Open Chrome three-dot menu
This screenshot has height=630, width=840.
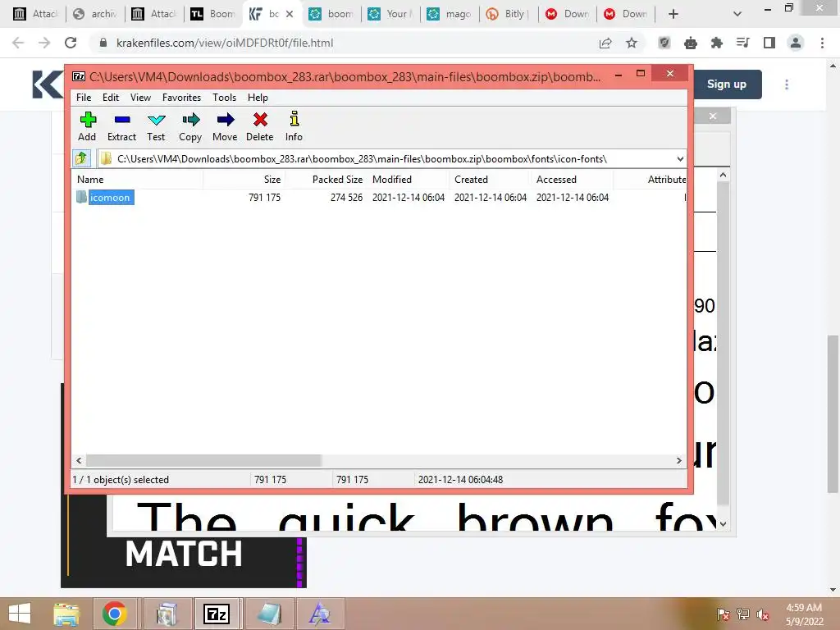[822, 43]
